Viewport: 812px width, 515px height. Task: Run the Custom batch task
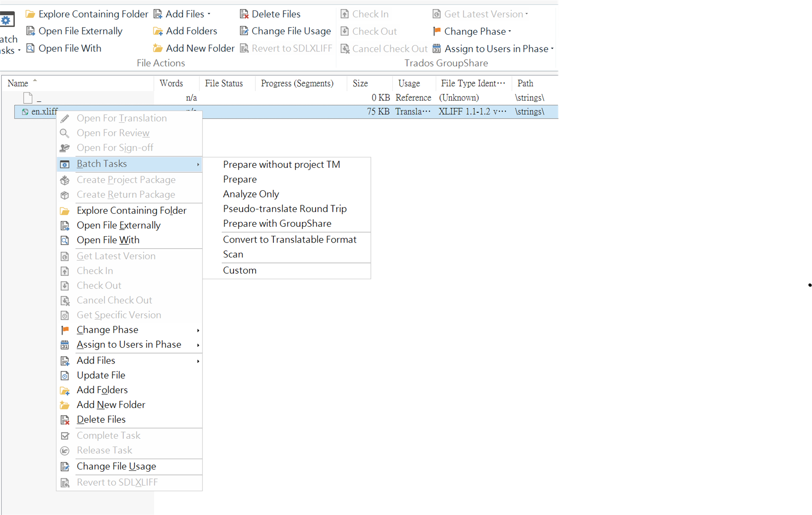(240, 270)
